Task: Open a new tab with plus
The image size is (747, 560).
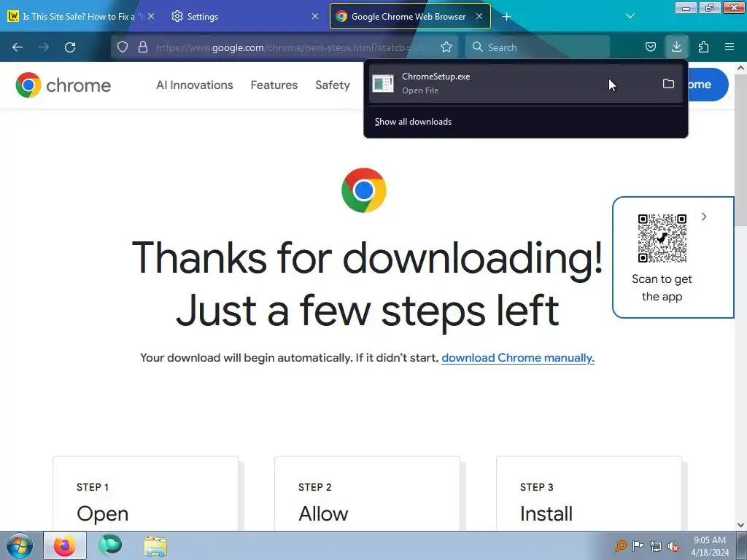Action: (506, 17)
